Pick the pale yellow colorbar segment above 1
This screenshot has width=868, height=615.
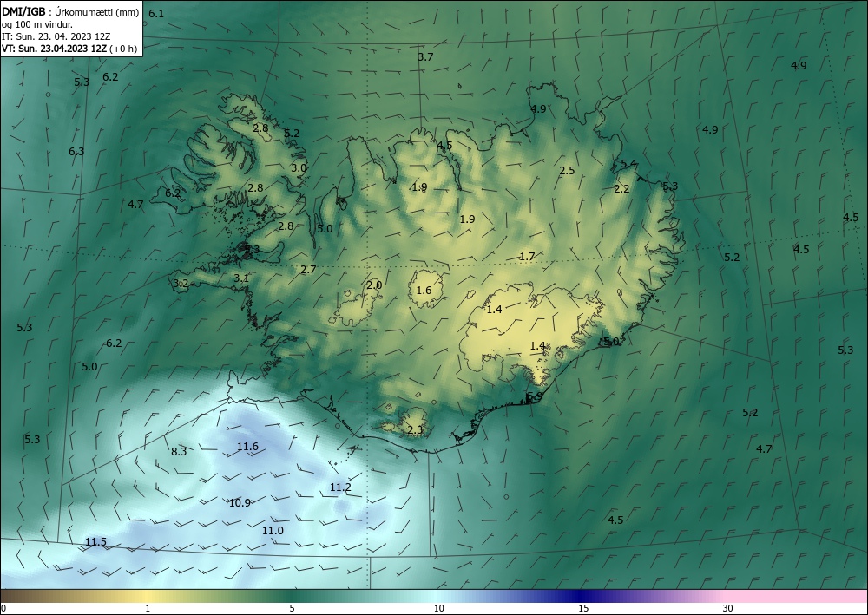point(146,596)
